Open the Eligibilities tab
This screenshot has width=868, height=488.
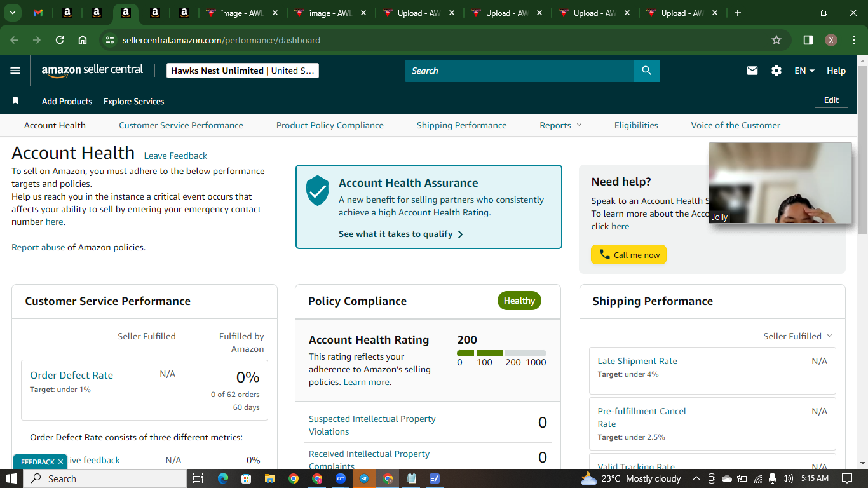click(x=636, y=125)
